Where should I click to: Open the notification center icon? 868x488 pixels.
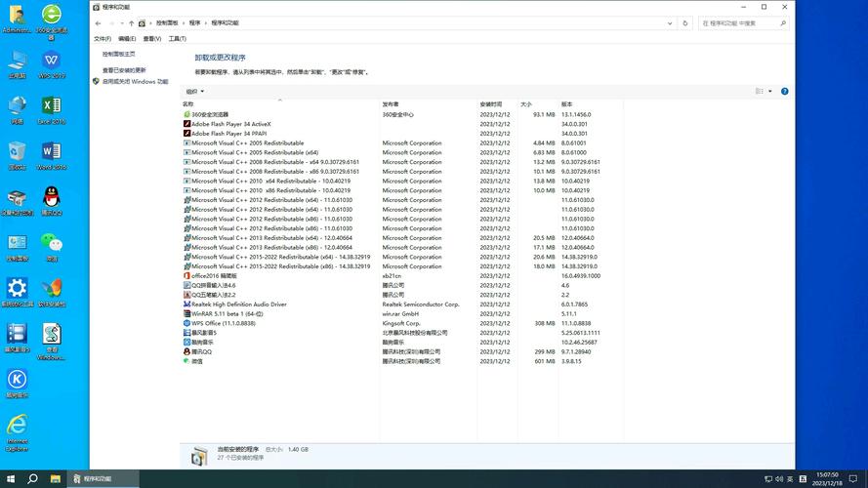(x=853, y=478)
